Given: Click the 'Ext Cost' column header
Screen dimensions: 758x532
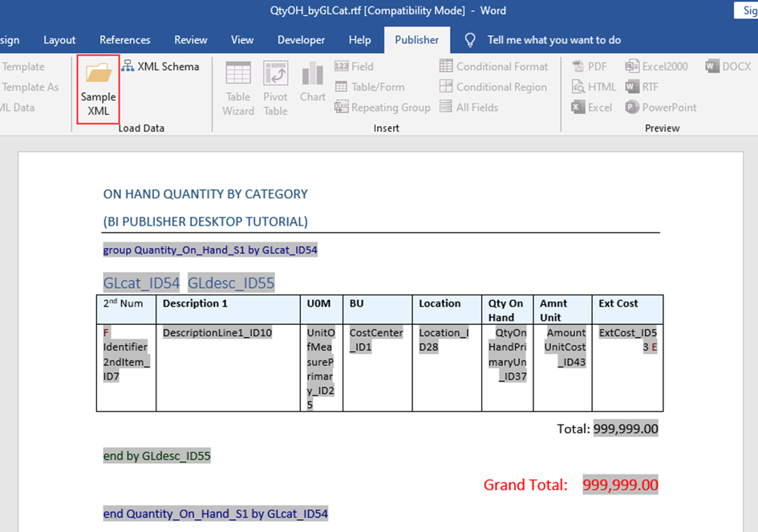Looking at the screenshot, I should tap(627, 310).
